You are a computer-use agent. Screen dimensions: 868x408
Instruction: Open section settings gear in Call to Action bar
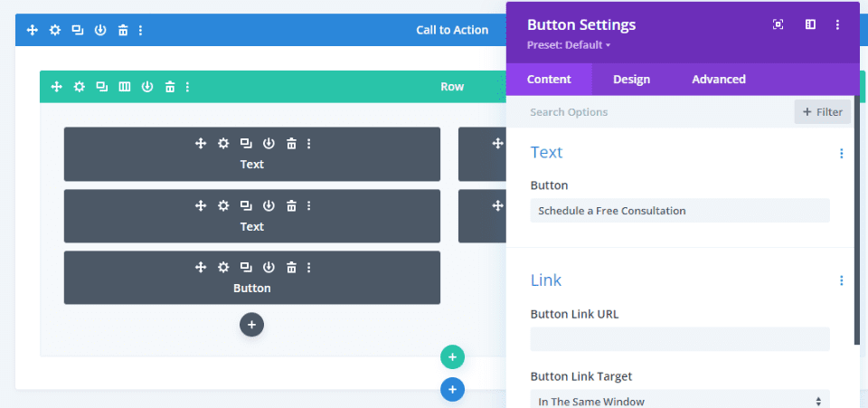[x=55, y=30]
